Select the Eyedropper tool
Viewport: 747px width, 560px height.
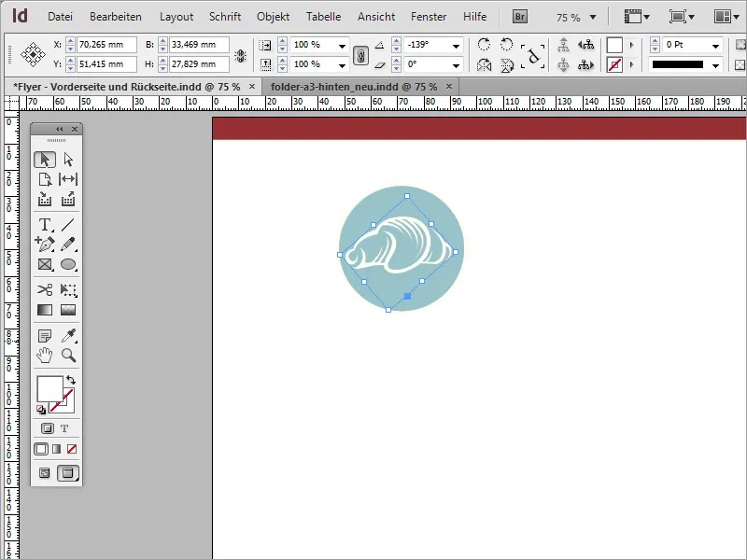[68, 336]
